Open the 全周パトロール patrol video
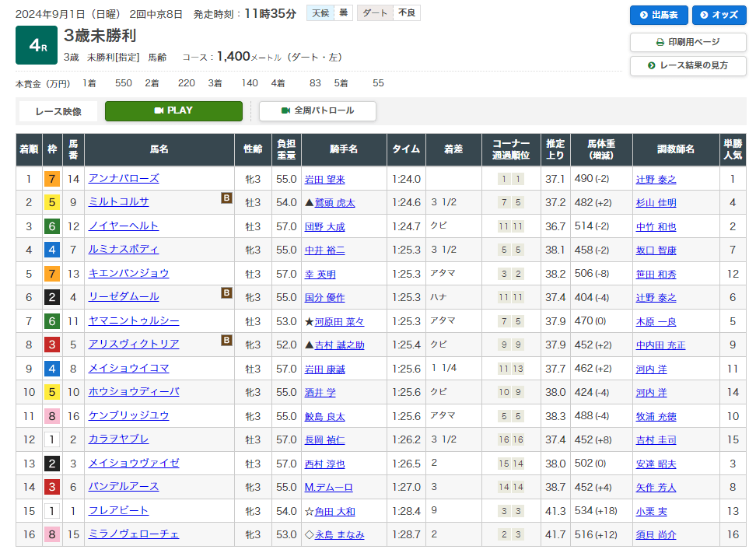The height and width of the screenshot is (553, 756). tap(317, 110)
